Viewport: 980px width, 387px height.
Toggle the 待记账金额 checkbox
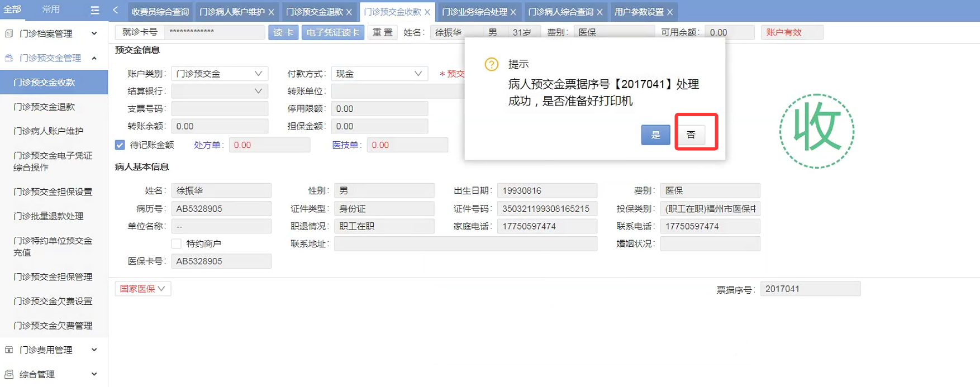(120, 145)
